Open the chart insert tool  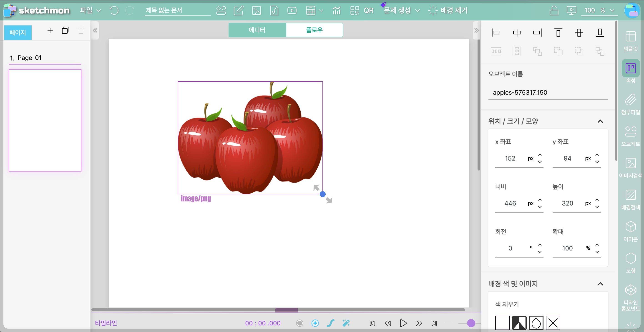point(337,10)
